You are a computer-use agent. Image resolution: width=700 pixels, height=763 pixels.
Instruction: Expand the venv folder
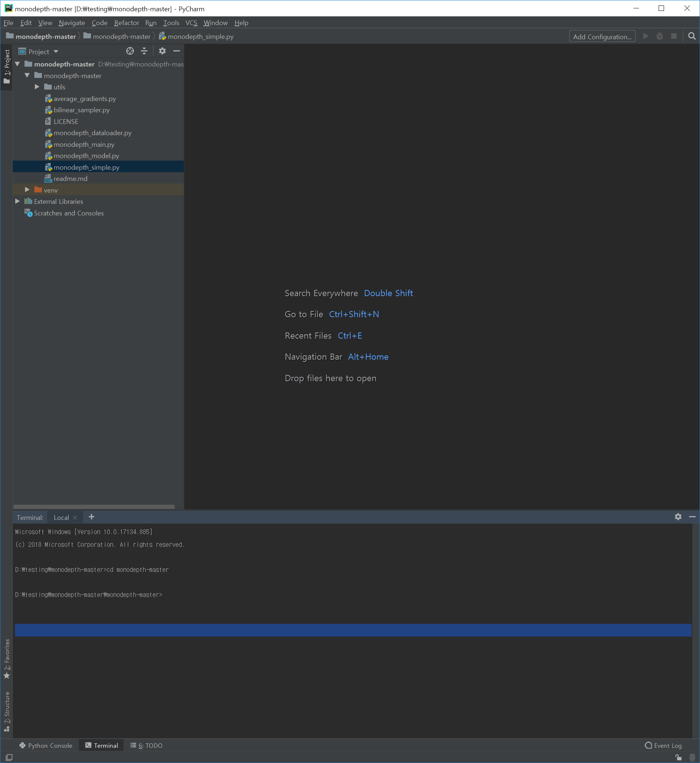27,189
